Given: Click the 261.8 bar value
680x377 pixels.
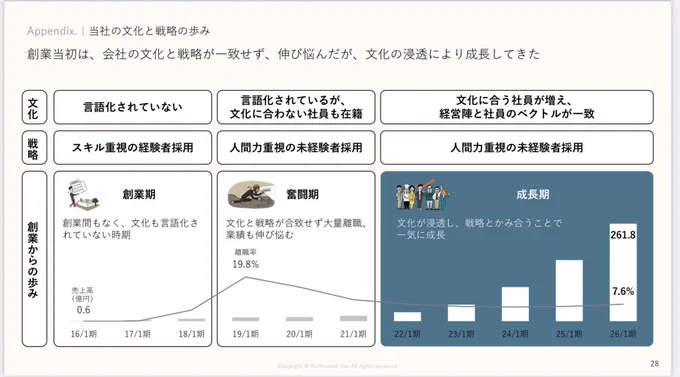Looking at the screenshot, I should tap(623, 235).
